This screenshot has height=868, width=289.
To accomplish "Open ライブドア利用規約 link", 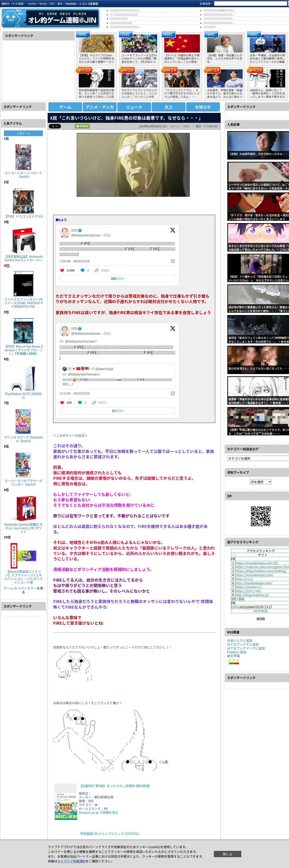I will (x=71, y=861).
